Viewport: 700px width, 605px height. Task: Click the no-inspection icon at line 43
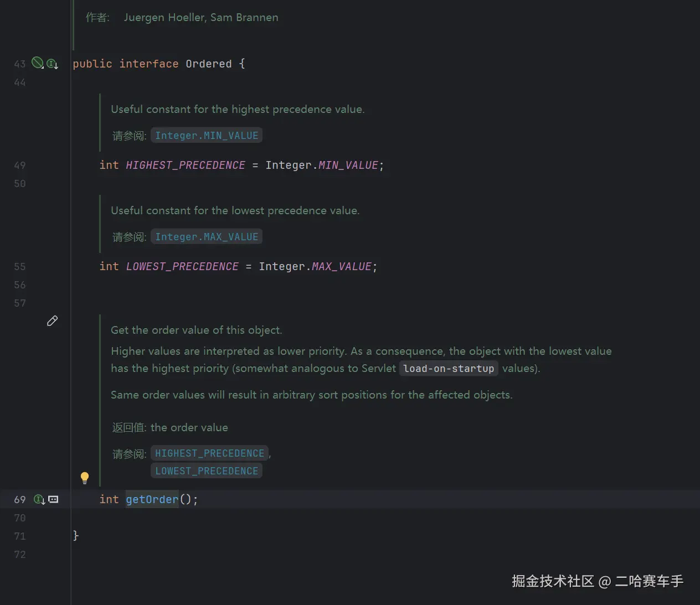[x=37, y=63]
